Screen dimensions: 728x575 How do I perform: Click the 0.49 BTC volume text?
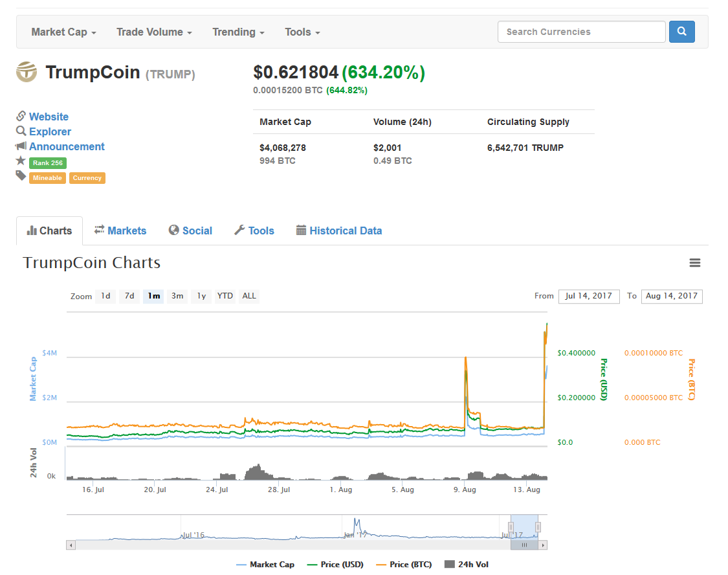[x=393, y=161]
